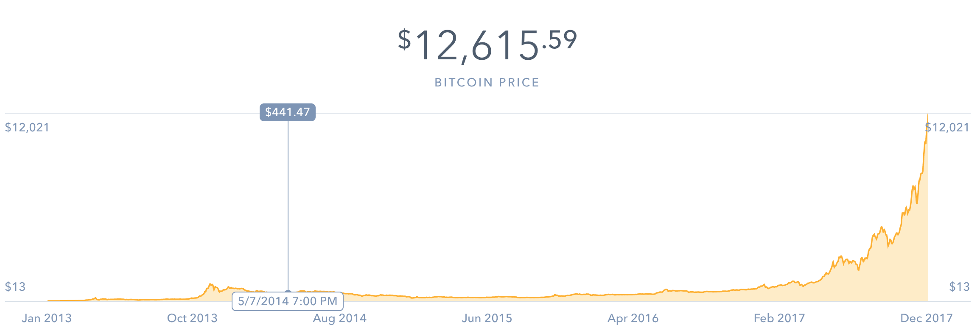Click the Apr 2016 axis label
The image size is (980, 334).
click(x=633, y=318)
